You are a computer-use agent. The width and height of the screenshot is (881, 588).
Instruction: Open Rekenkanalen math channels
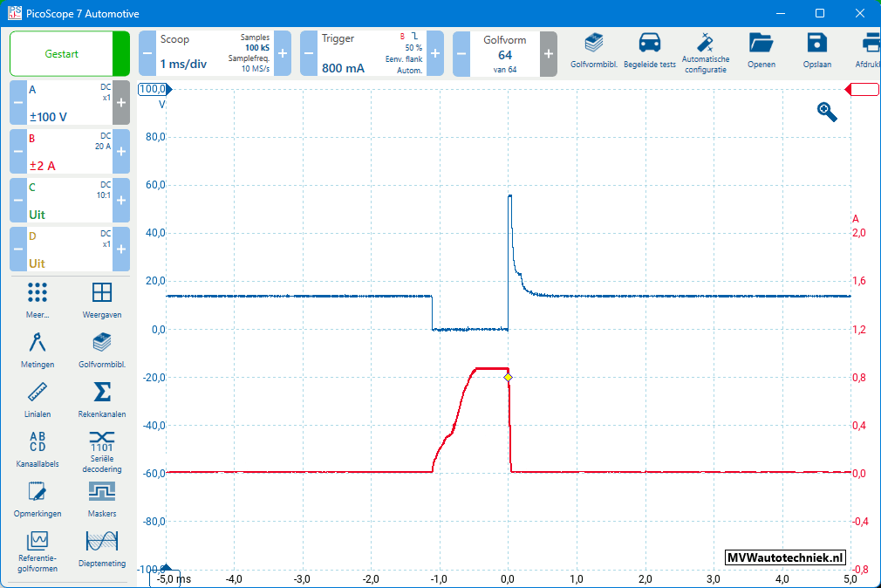(x=102, y=400)
